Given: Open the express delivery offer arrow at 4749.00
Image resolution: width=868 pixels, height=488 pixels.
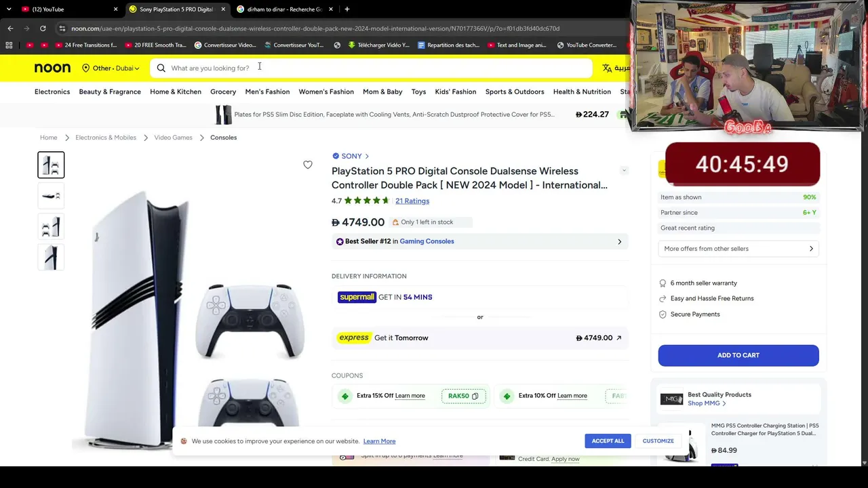Looking at the screenshot, I should pos(618,338).
